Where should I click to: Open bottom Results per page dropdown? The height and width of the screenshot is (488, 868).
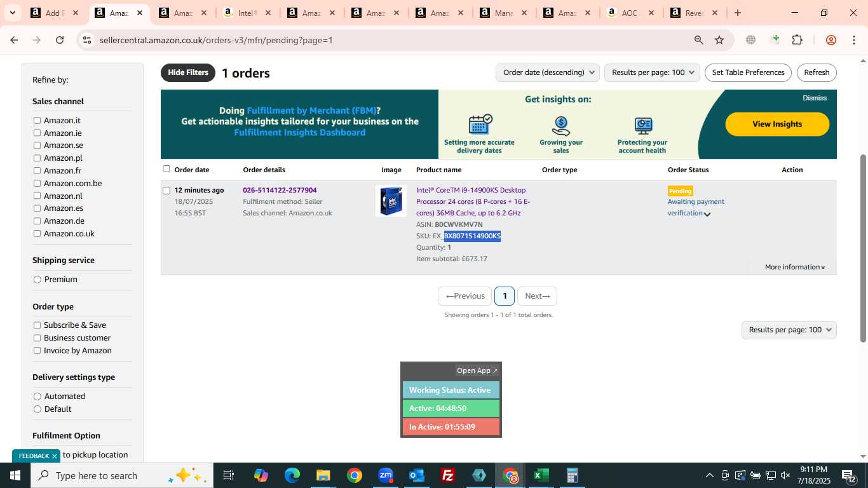coord(789,330)
